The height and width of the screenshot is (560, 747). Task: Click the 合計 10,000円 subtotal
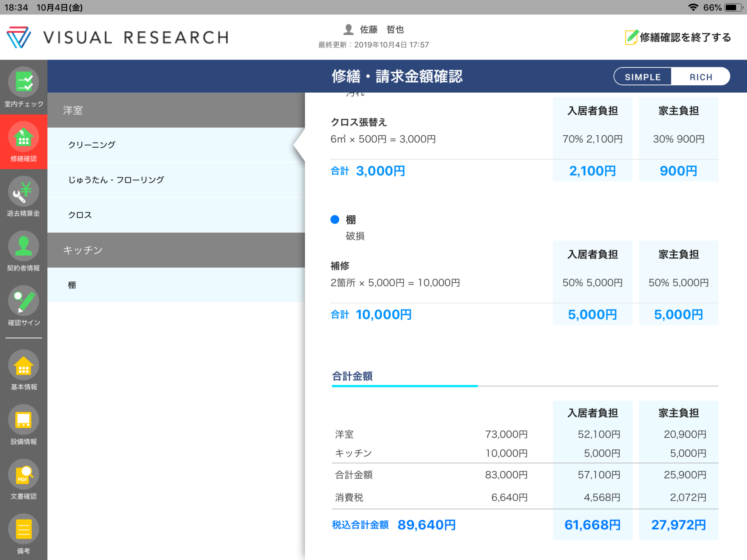coord(371,314)
